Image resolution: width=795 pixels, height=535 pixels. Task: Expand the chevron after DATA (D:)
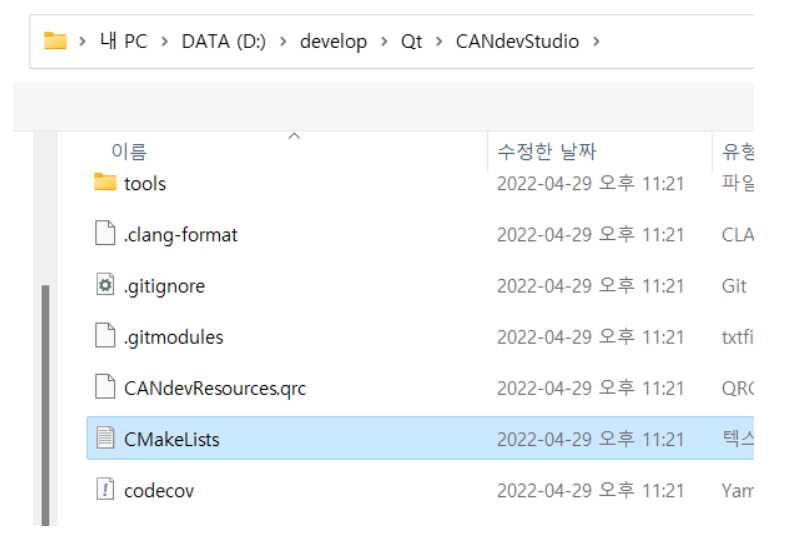click(x=283, y=42)
